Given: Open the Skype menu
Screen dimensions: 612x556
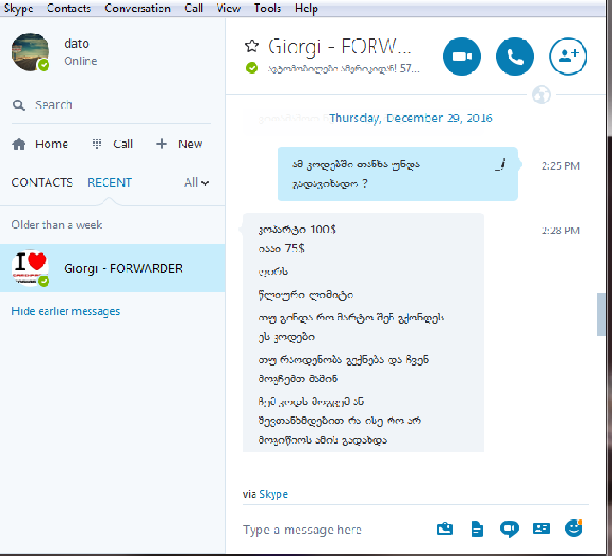Looking at the screenshot, I should click(18, 8).
